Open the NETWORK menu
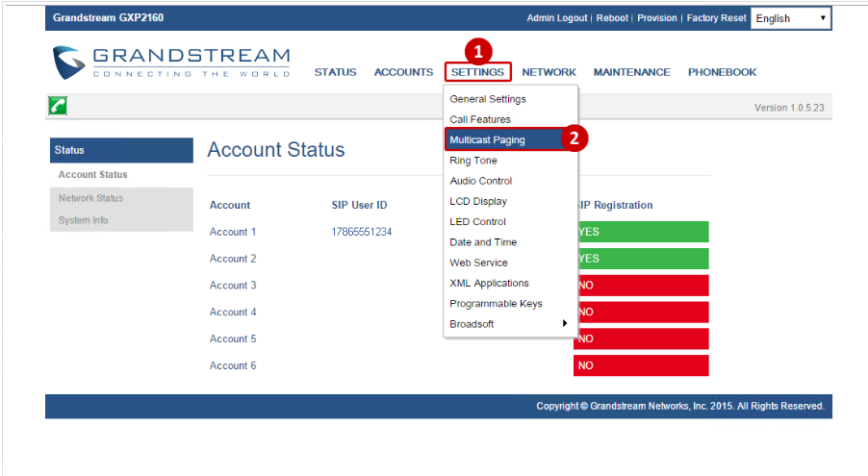868x476 pixels. pos(549,72)
